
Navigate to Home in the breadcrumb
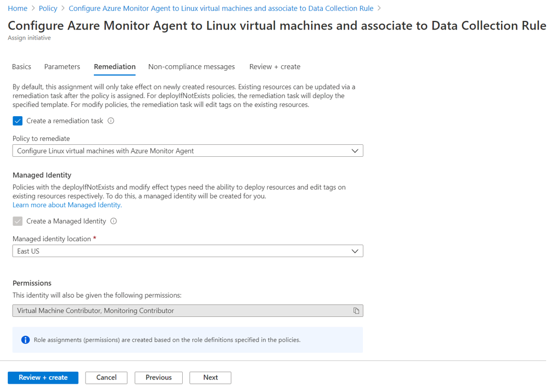click(18, 8)
